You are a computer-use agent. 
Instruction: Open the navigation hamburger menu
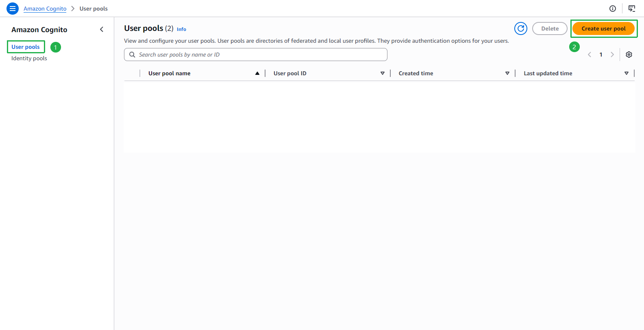coord(13,9)
